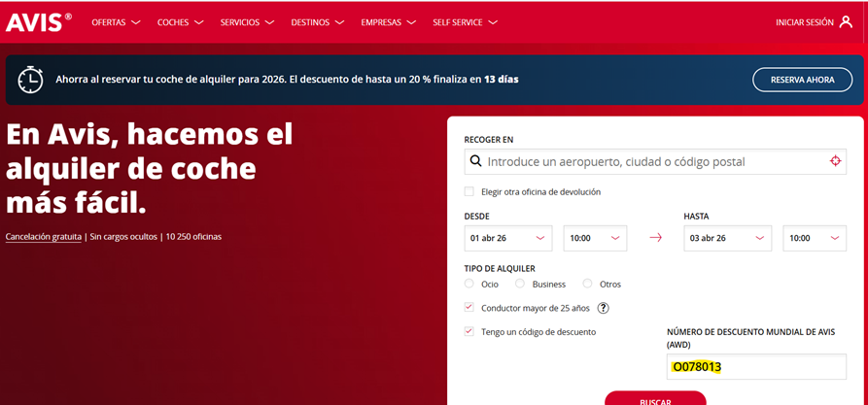Use the current location crosshair icon

[835, 161]
